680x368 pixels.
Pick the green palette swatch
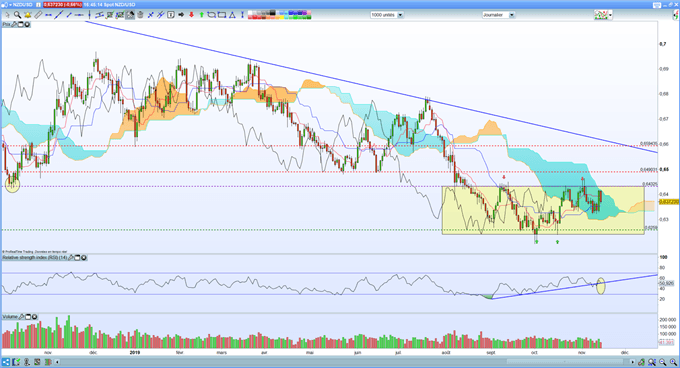[x=295, y=17]
